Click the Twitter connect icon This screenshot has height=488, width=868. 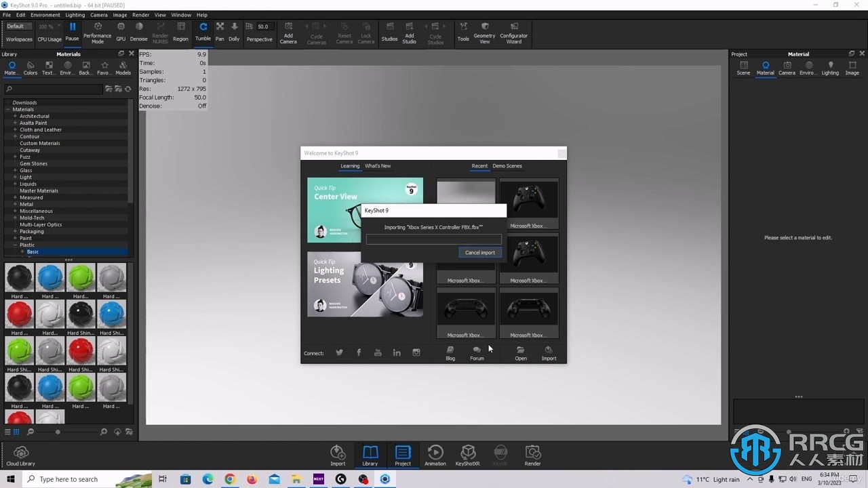pyautogui.click(x=339, y=352)
